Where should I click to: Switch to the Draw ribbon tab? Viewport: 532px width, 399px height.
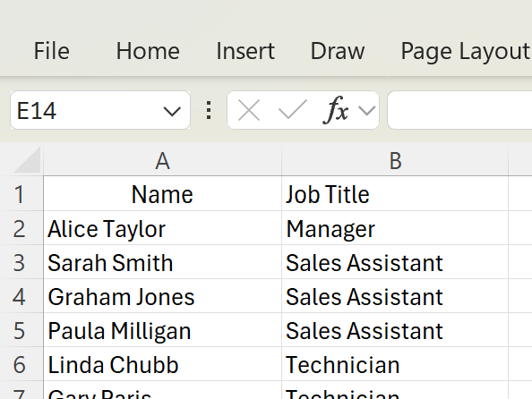(338, 51)
